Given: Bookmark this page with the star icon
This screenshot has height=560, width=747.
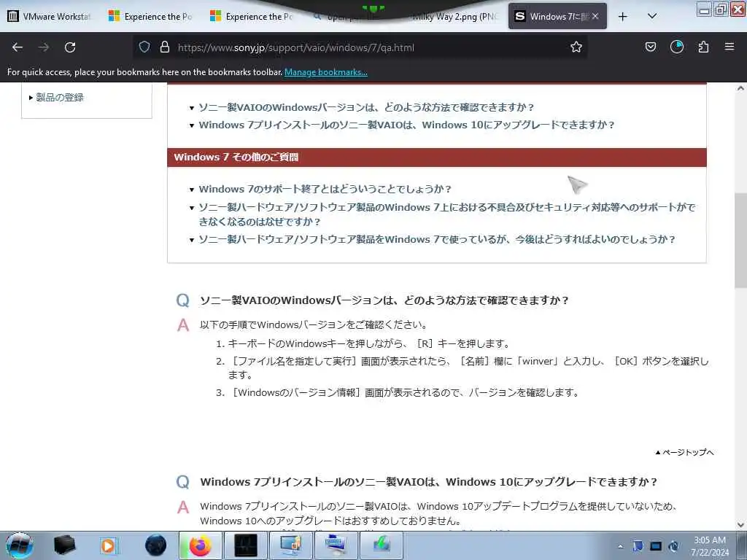Looking at the screenshot, I should (576, 47).
